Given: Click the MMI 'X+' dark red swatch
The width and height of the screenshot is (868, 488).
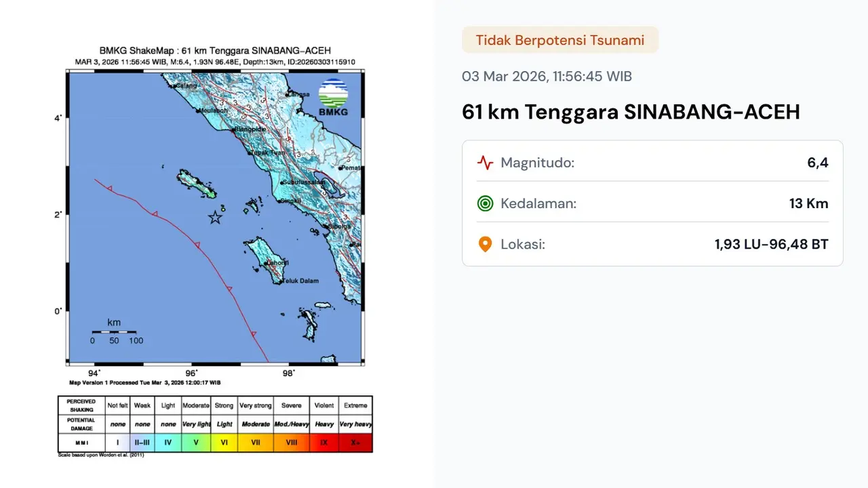Looking at the screenshot, I should [355, 443].
